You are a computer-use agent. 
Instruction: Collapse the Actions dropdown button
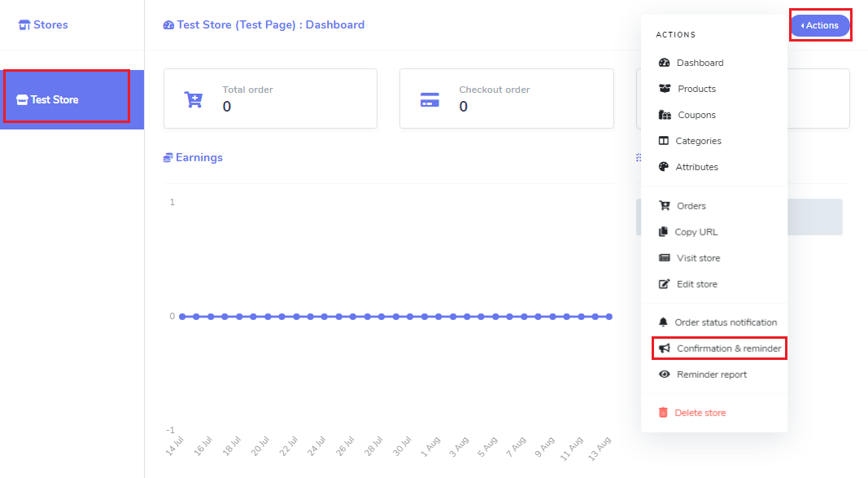tap(820, 25)
